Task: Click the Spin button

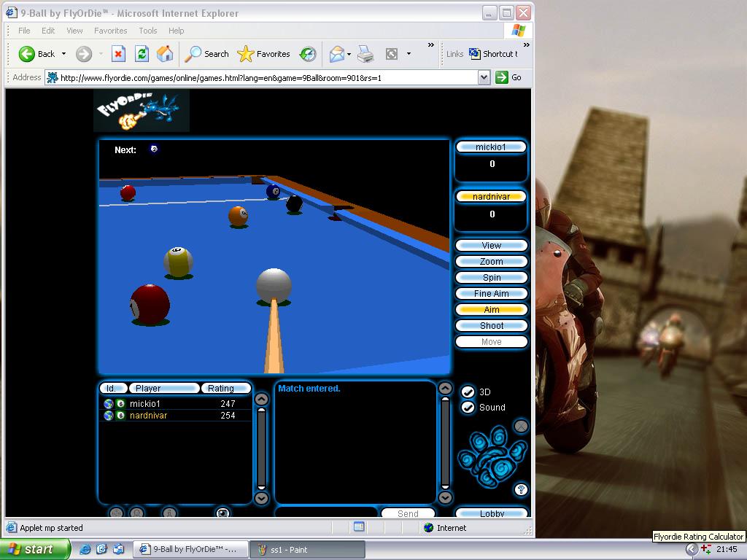Action: click(491, 278)
